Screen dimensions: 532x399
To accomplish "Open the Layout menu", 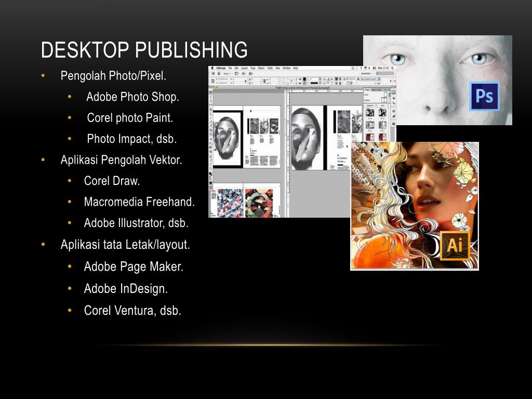I will click(244, 68).
